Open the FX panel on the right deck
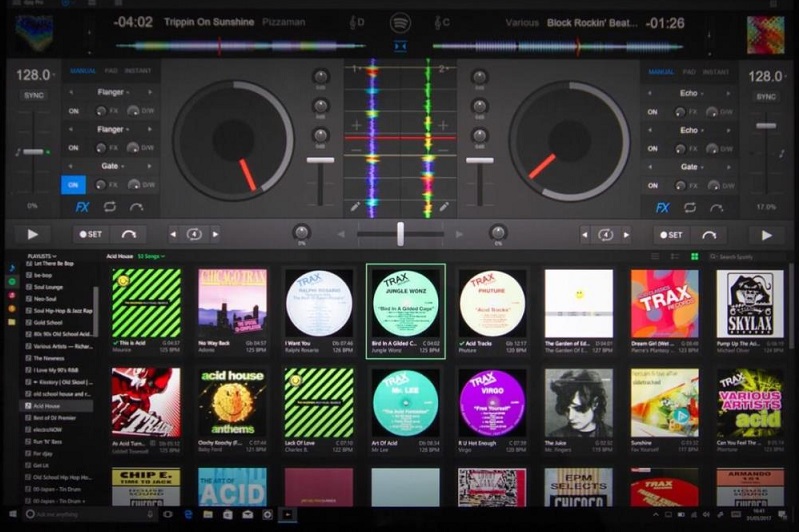 click(x=662, y=207)
